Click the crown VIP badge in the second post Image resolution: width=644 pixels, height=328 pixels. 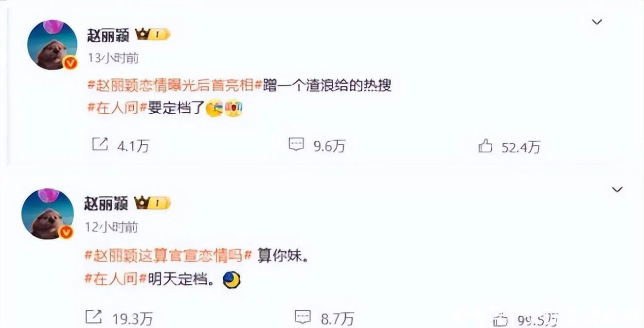(153, 203)
